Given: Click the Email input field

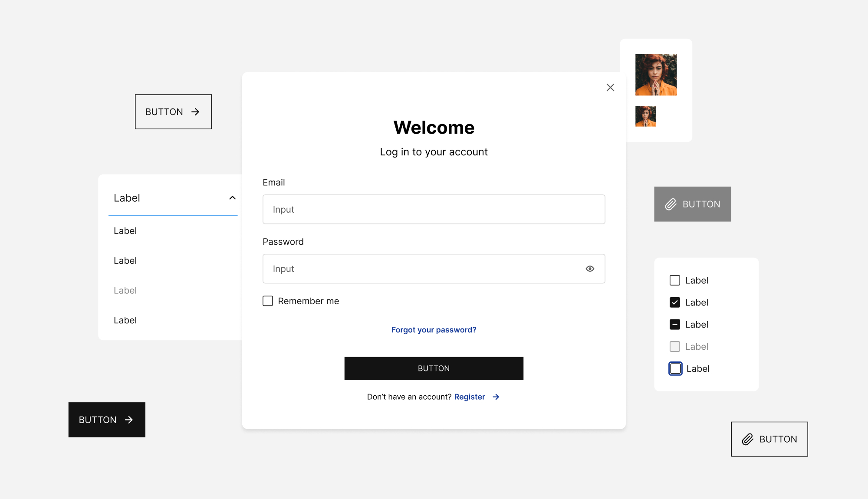Looking at the screenshot, I should pos(434,210).
